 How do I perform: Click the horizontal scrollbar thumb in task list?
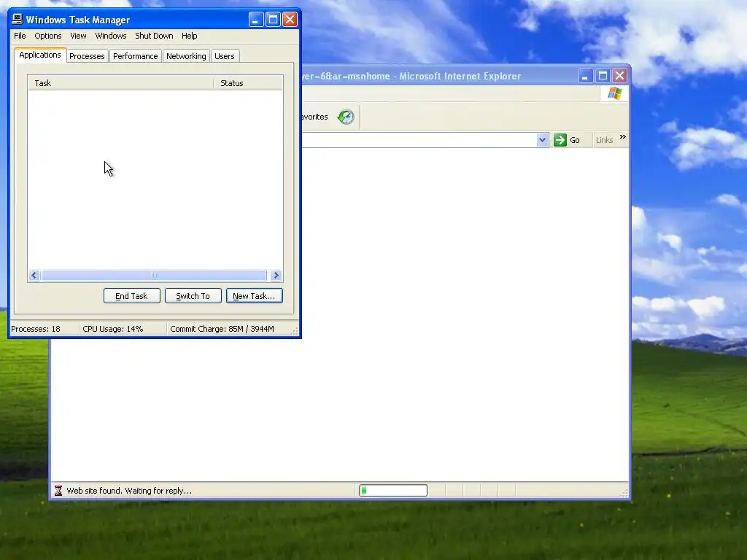tap(153, 275)
